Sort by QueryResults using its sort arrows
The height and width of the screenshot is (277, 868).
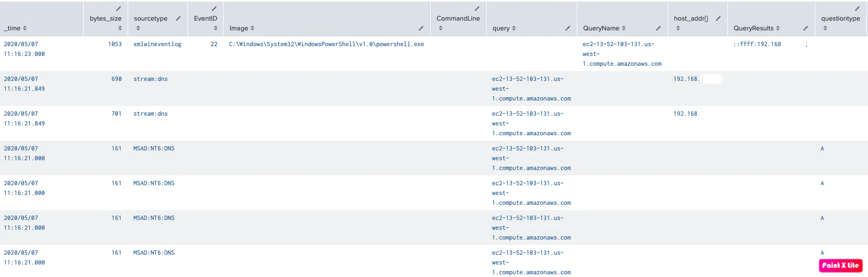(x=778, y=28)
